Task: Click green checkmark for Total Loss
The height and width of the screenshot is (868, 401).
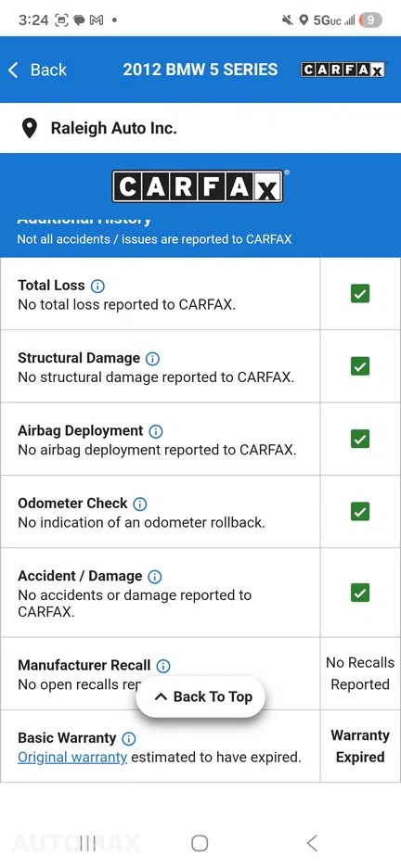Action: pyautogui.click(x=360, y=293)
